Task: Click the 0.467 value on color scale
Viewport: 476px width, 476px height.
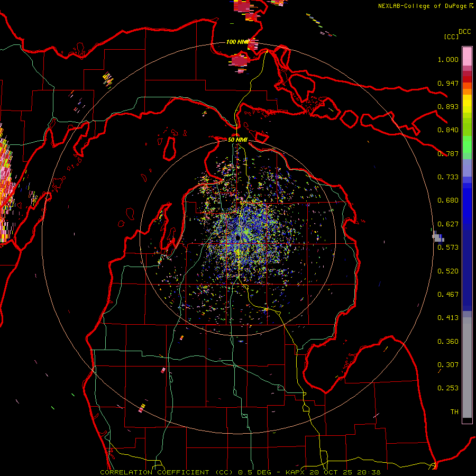Action: tap(448, 295)
